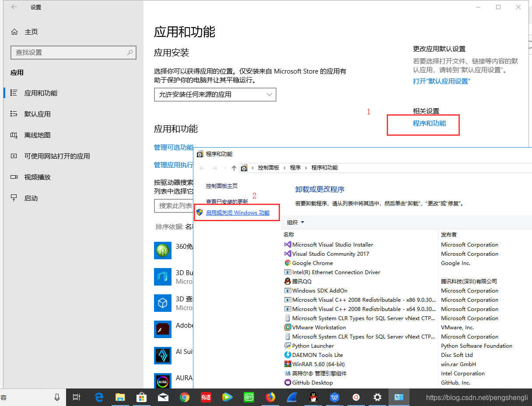This screenshot has width=532, height=406.
Task: Select 可使用网站打开的应用 in the sidebar
Action: [57, 156]
